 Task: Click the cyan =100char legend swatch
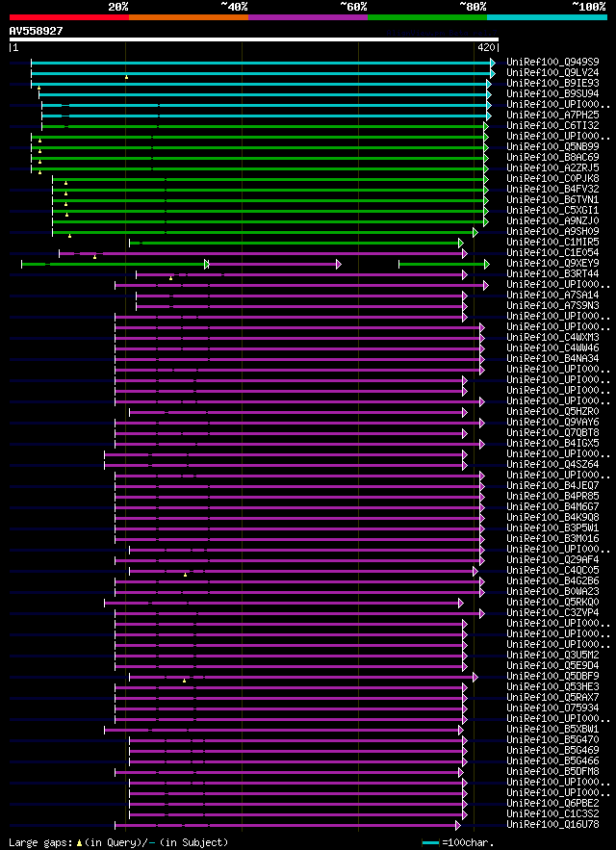pyautogui.click(x=430, y=842)
